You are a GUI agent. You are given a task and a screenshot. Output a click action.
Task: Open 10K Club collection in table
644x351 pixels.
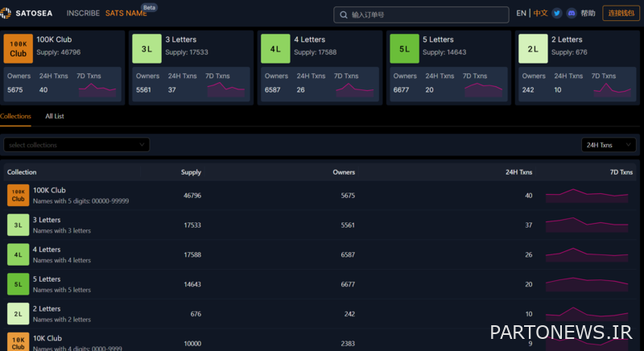pos(47,338)
